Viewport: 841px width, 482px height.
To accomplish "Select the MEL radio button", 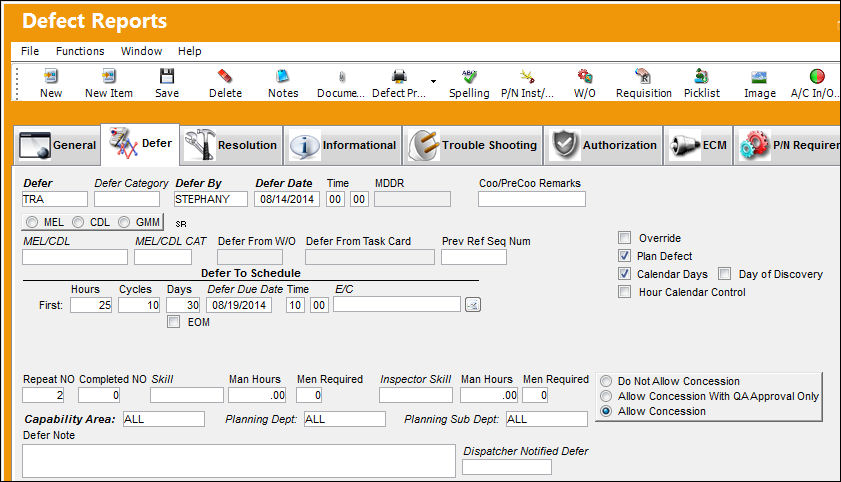I will click(x=32, y=222).
